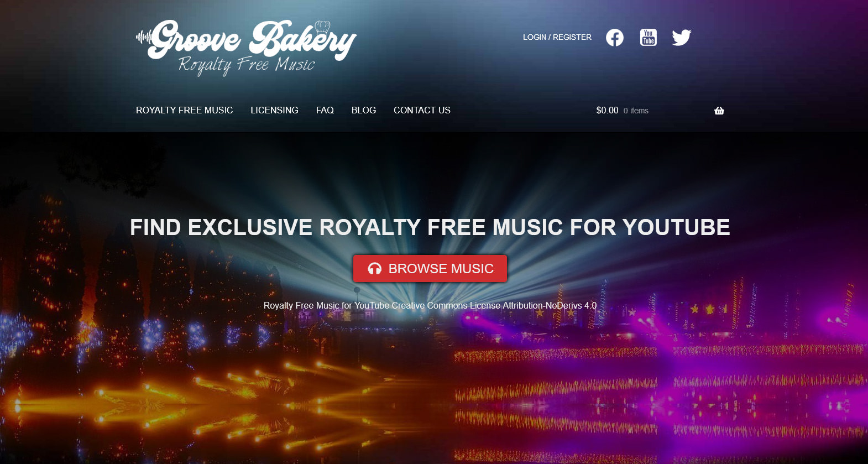Click the chef hat above Bakery
Screen dimensions: 868x464
pos(322,26)
